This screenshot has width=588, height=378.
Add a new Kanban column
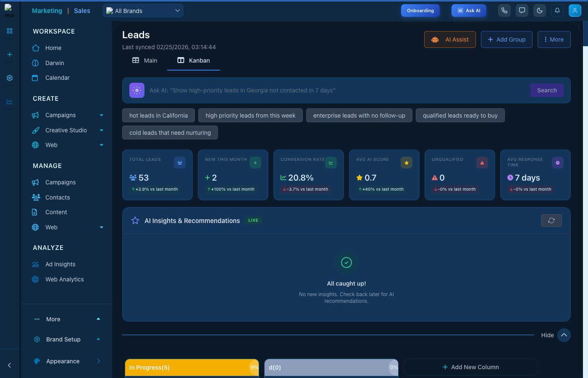tap(471, 367)
